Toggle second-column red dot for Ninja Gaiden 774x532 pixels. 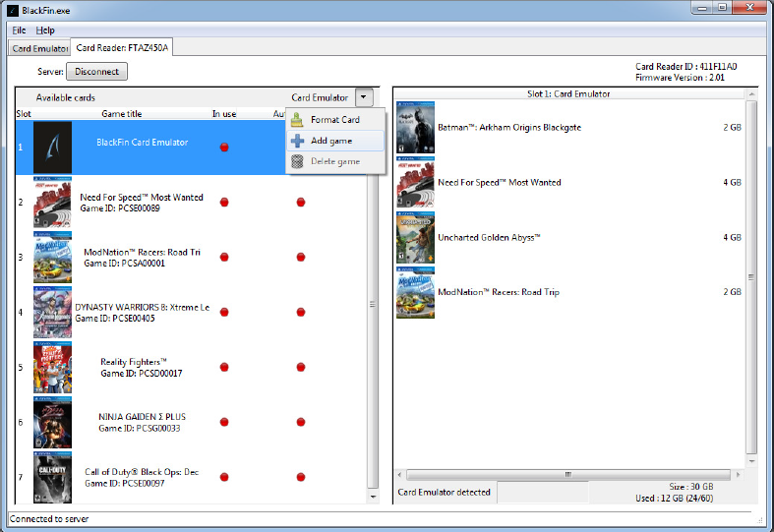[x=301, y=422]
